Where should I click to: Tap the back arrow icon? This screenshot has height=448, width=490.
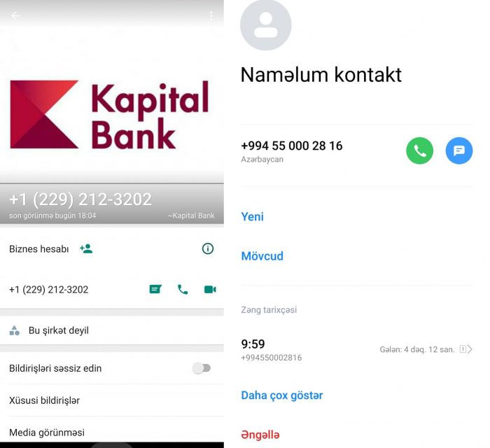[x=15, y=15]
